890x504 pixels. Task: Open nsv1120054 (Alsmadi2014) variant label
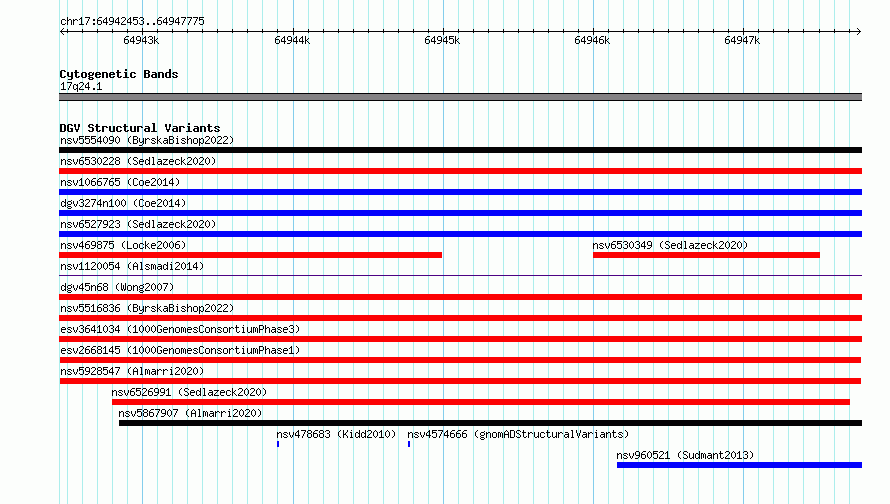pyautogui.click(x=132, y=266)
